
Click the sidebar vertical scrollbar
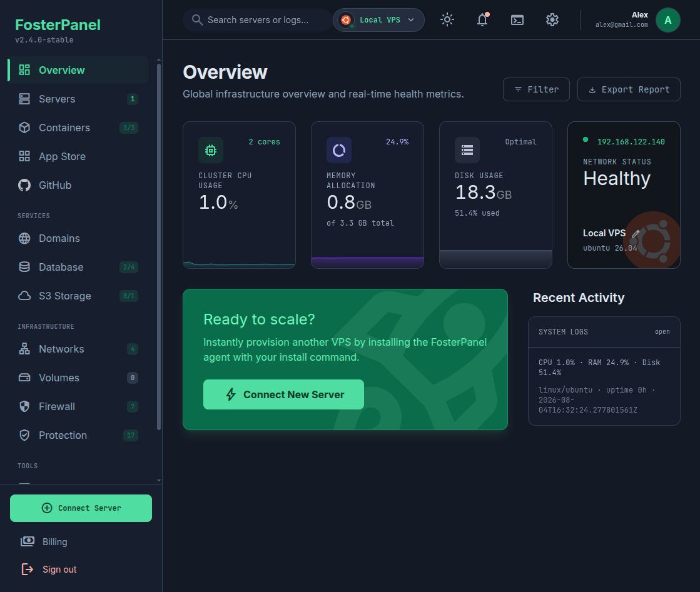[159, 247]
